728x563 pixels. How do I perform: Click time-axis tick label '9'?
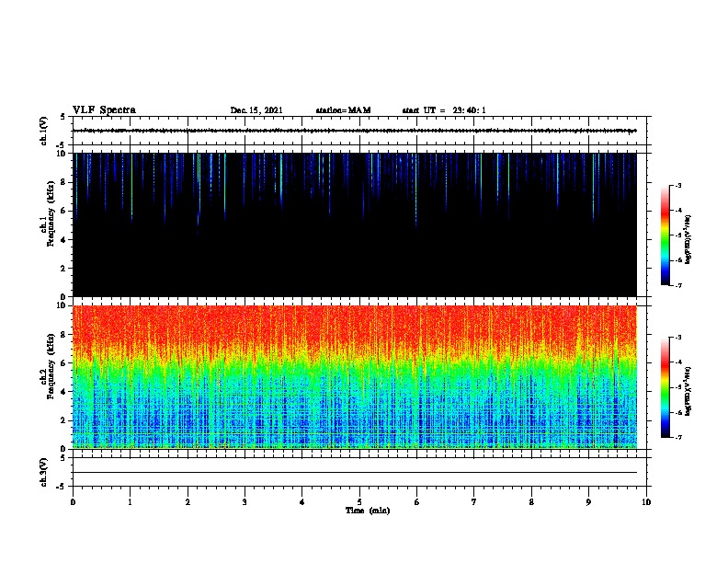(588, 502)
